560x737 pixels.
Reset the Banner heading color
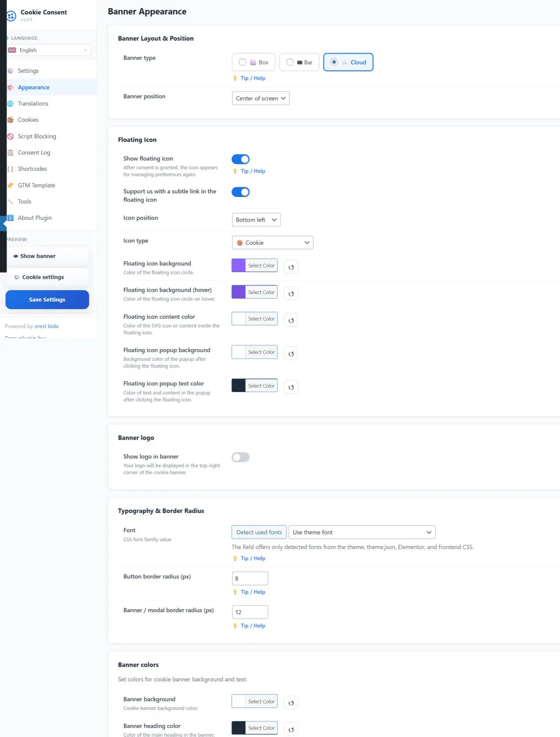coord(291,730)
